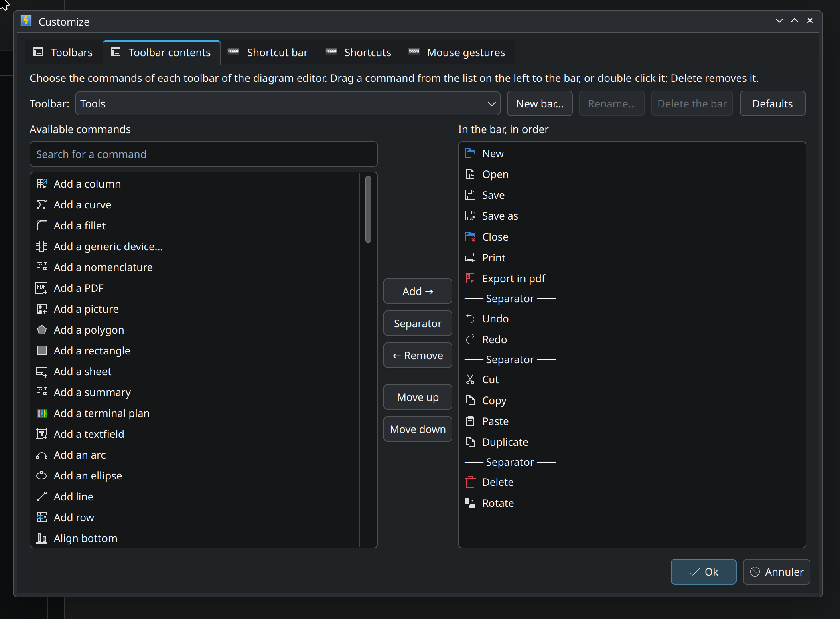Open the Mouse gestures tab
The height and width of the screenshot is (619, 840).
point(457,53)
